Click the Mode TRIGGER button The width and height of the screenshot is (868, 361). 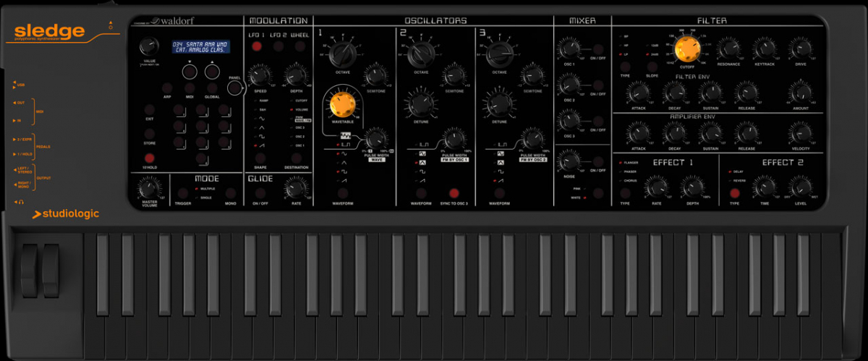click(182, 193)
